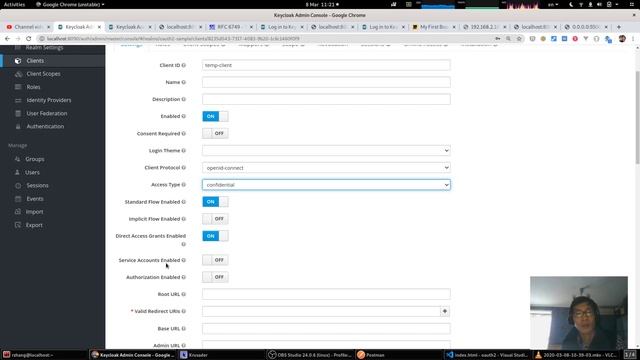The height and width of the screenshot is (360, 640).
Task: Click the Chrome address bar
Action: pos(265,38)
